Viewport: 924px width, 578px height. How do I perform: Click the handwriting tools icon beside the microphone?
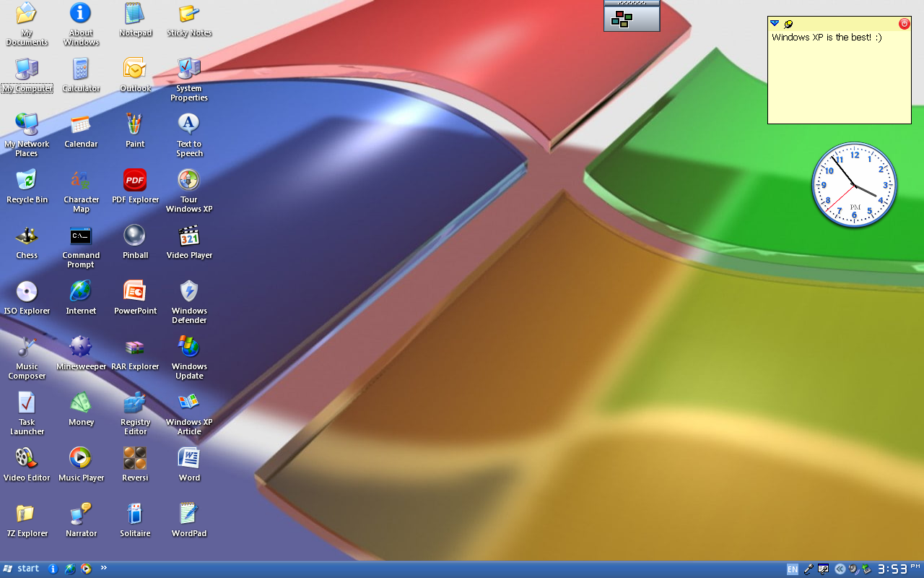click(823, 569)
